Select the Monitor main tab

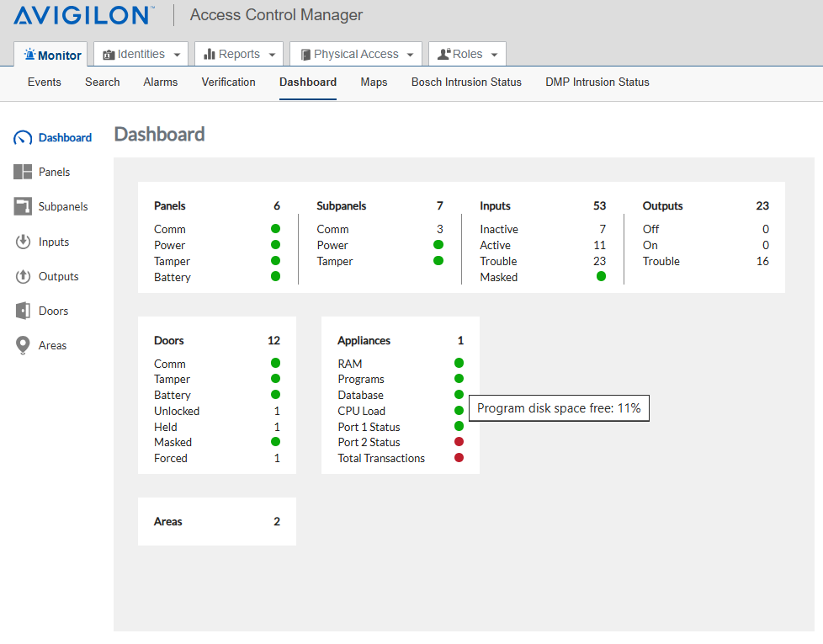point(53,56)
